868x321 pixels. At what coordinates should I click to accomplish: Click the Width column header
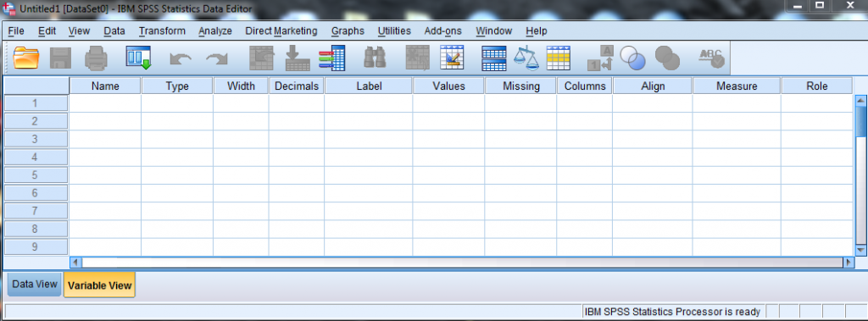(x=242, y=86)
